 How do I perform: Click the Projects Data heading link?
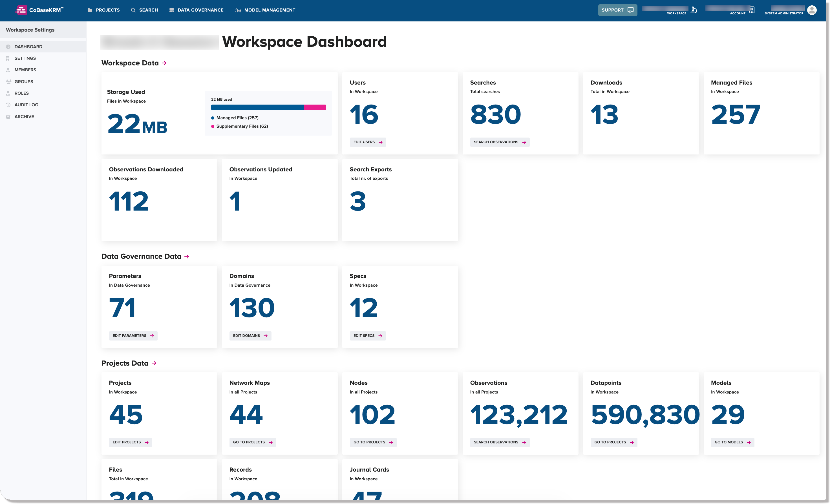(x=125, y=363)
